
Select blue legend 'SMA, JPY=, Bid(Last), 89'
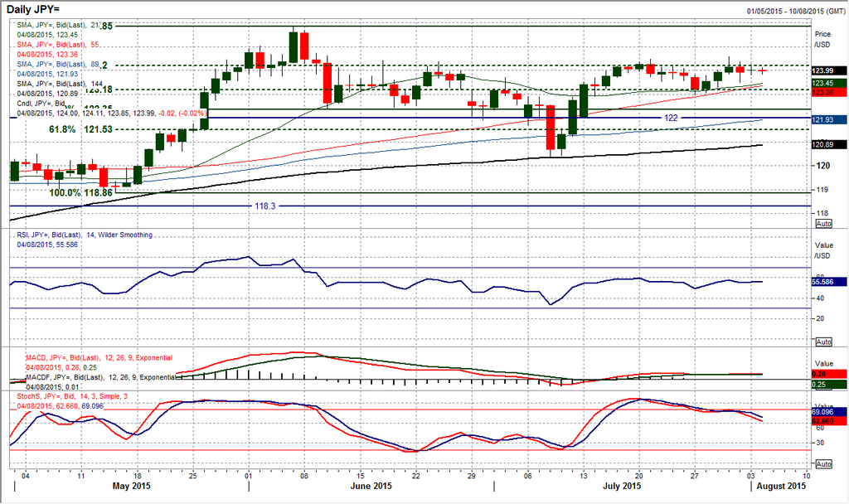tap(57, 64)
